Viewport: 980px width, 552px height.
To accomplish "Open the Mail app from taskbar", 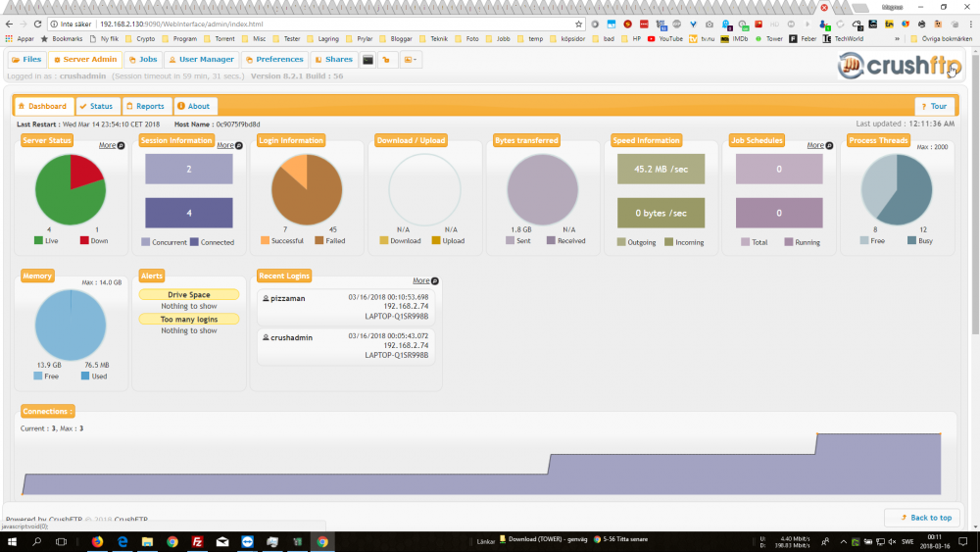I will coord(222,541).
